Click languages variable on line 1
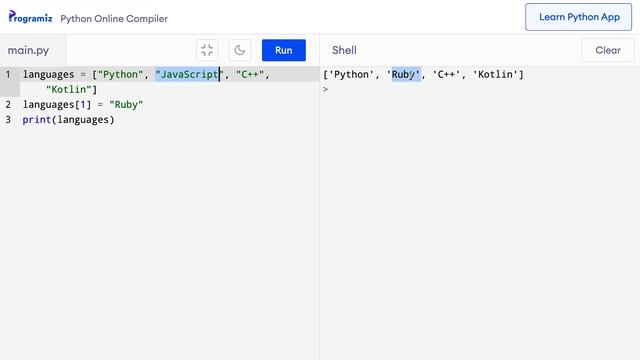This screenshot has height=360, width=640. pos(49,74)
